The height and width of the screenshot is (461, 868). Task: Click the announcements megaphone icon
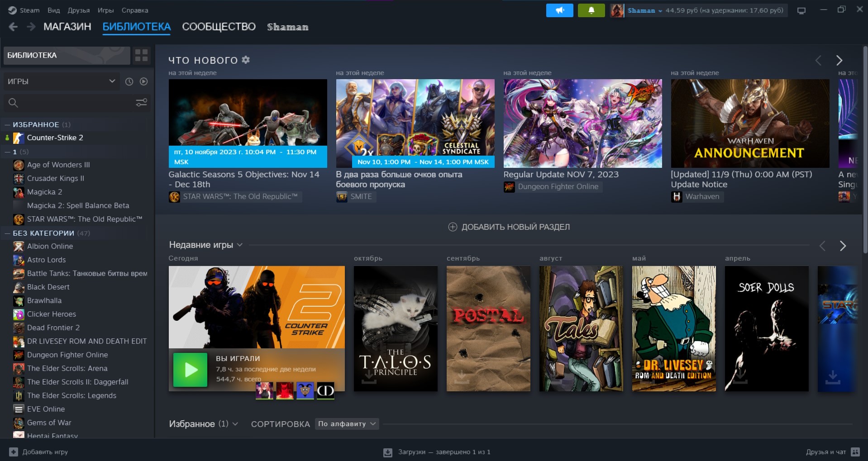click(559, 10)
